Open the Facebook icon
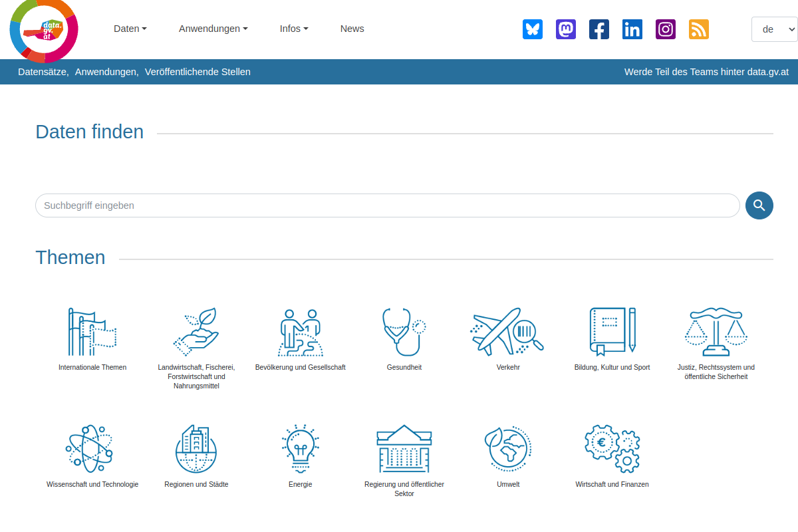Viewport: 798px width, 532px height. click(x=599, y=29)
